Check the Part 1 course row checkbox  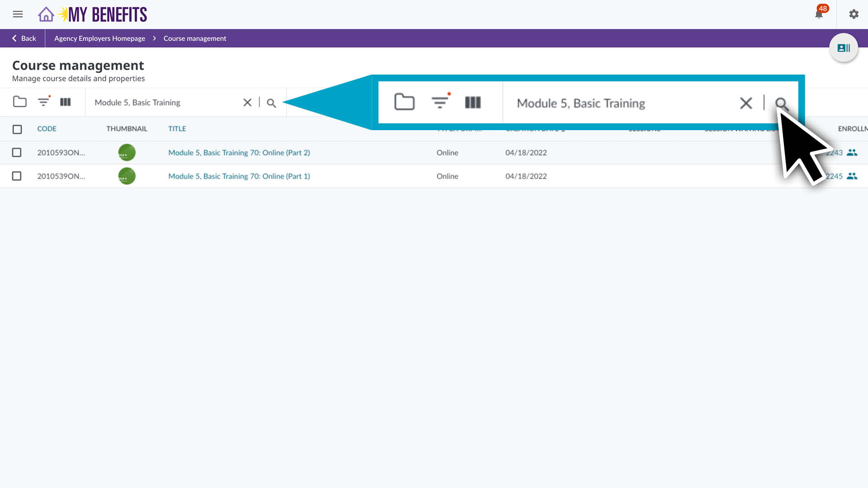[x=17, y=176]
